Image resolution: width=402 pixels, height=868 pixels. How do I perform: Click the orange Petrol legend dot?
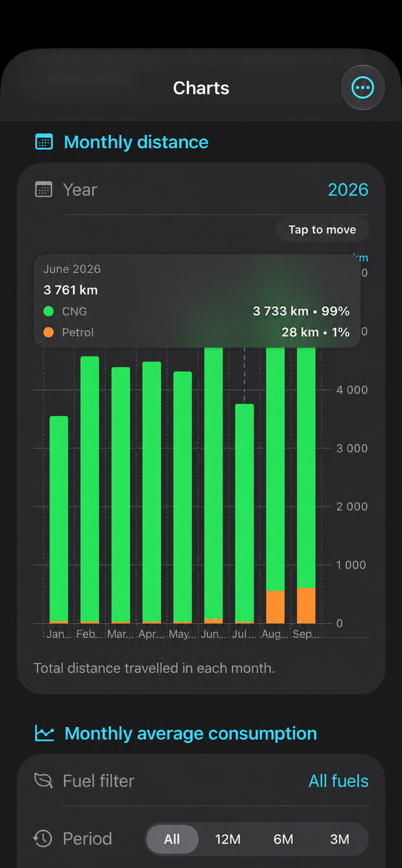click(49, 332)
